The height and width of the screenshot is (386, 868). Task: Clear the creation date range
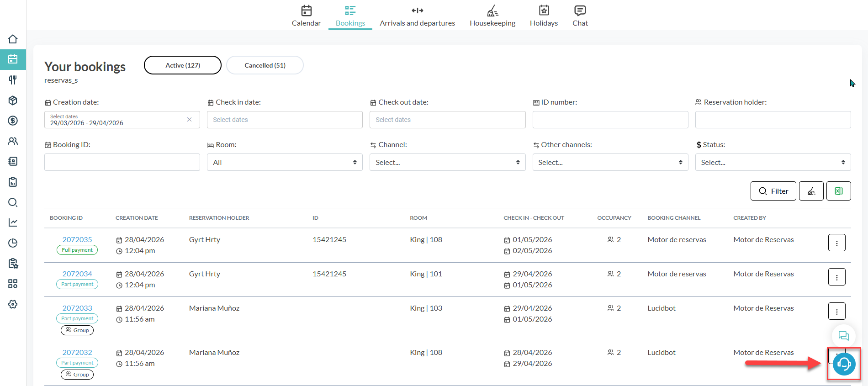click(189, 120)
